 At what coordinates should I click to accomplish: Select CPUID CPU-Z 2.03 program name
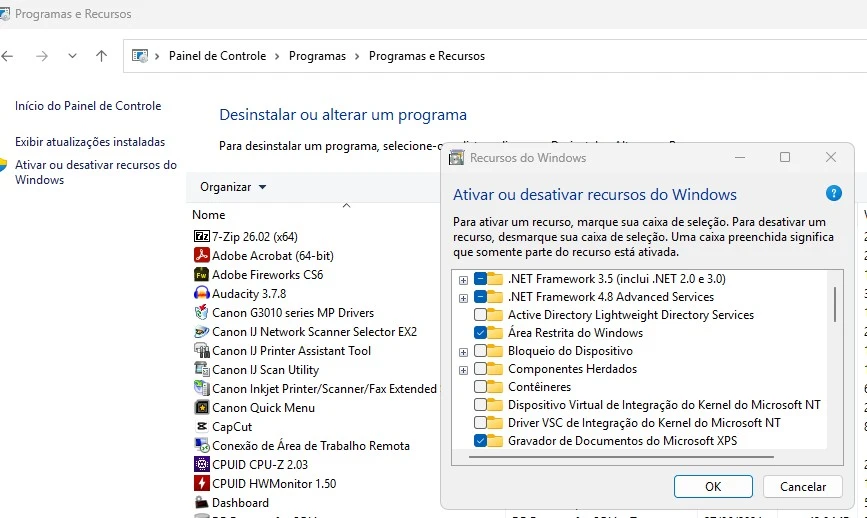260,464
